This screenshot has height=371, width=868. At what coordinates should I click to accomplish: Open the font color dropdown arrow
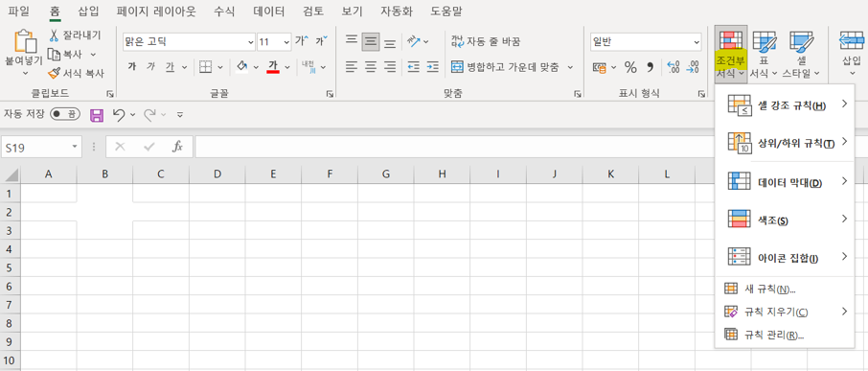coord(287,67)
